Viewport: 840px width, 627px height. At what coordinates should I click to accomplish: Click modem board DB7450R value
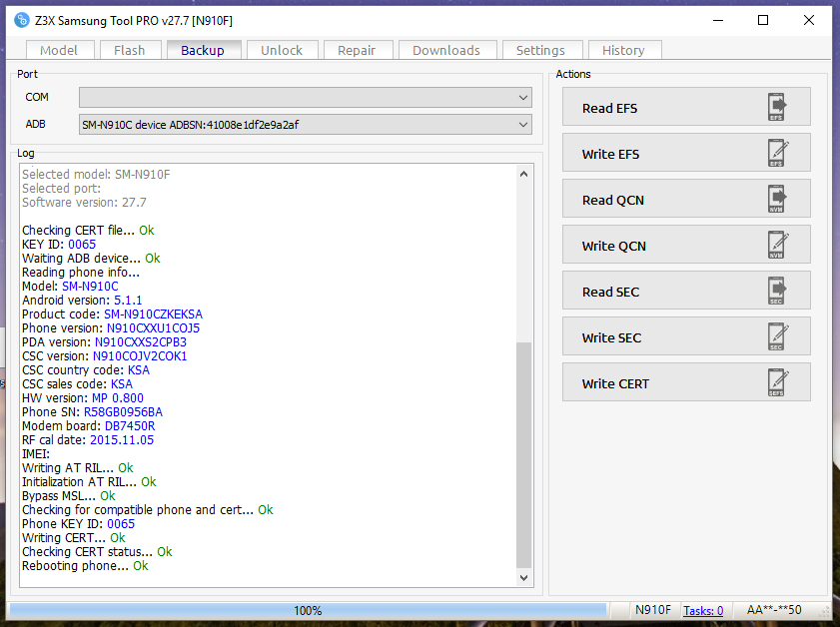point(130,425)
